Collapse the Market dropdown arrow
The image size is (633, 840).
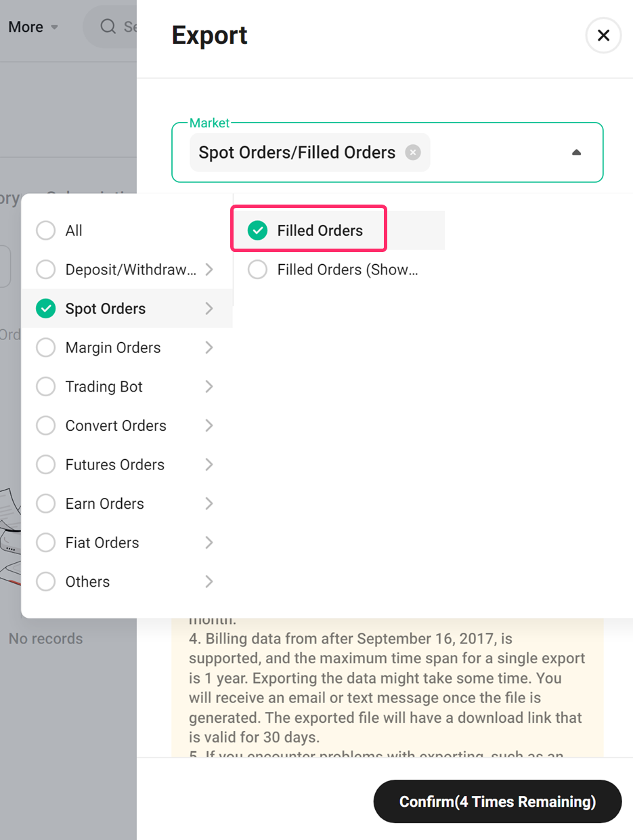(x=577, y=152)
